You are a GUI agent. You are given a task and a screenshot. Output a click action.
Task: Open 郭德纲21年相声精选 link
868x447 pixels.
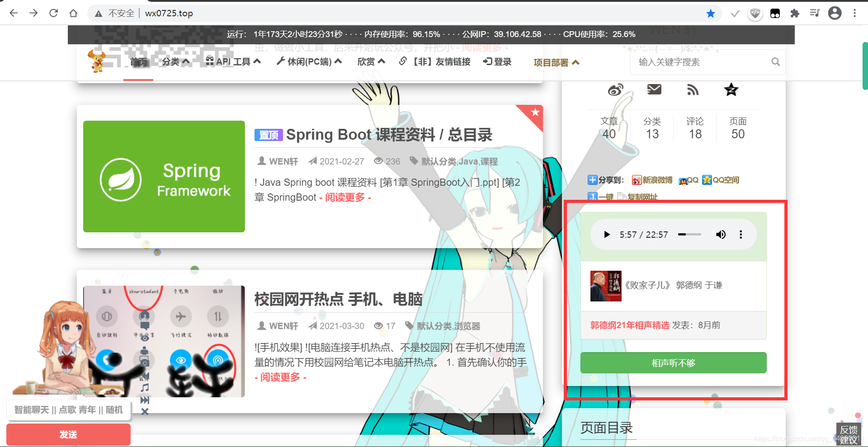click(629, 325)
